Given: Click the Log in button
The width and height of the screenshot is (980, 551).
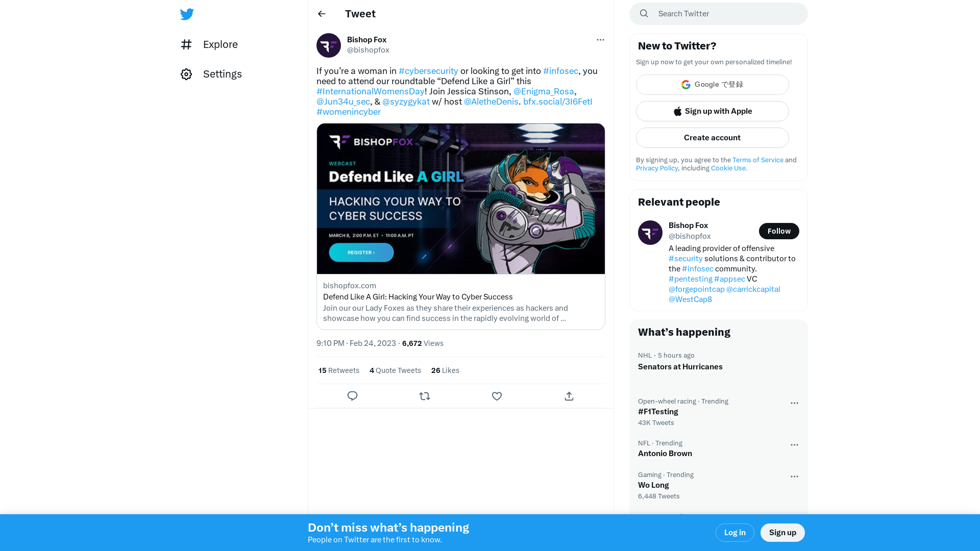Looking at the screenshot, I should 734,532.
